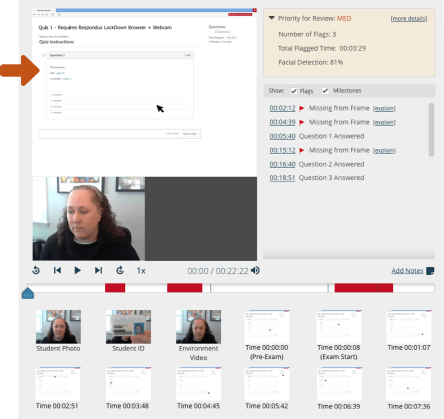Jump to milestone 00:16:40
444x419 pixels.
click(282, 164)
